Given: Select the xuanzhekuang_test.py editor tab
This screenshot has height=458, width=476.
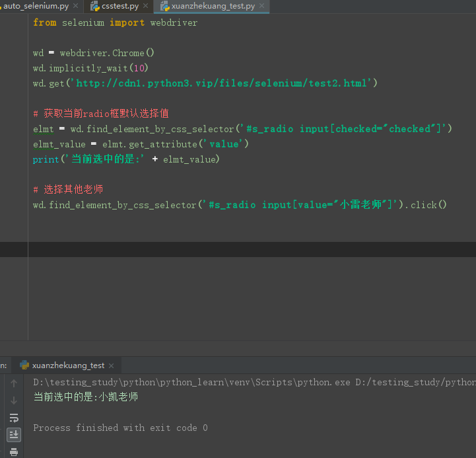Looking at the screenshot, I should click(x=213, y=6).
